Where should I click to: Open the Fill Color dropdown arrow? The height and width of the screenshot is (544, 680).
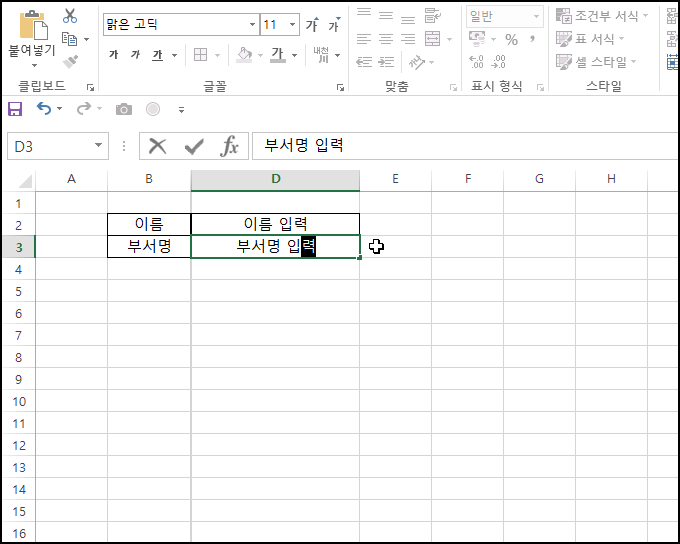point(260,55)
